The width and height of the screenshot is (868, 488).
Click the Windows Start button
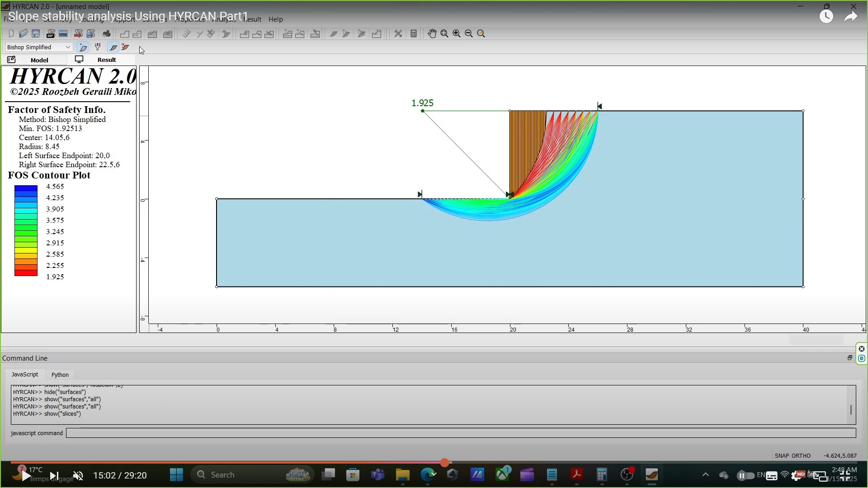tap(176, 475)
